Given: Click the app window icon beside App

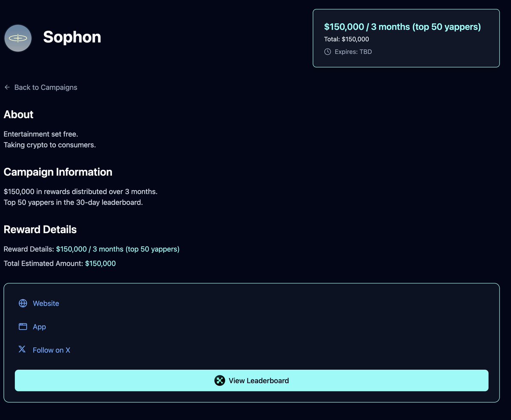Looking at the screenshot, I should coord(23,327).
